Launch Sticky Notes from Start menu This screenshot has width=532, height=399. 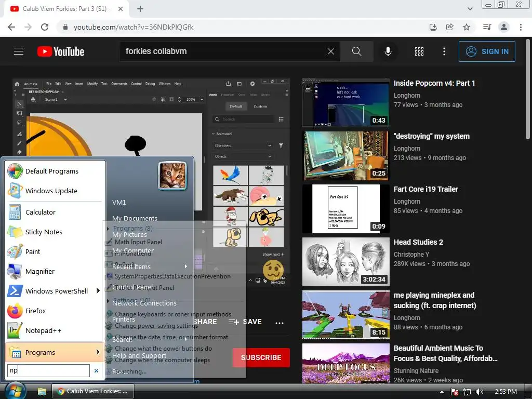pyautogui.click(x=54, y=232)
